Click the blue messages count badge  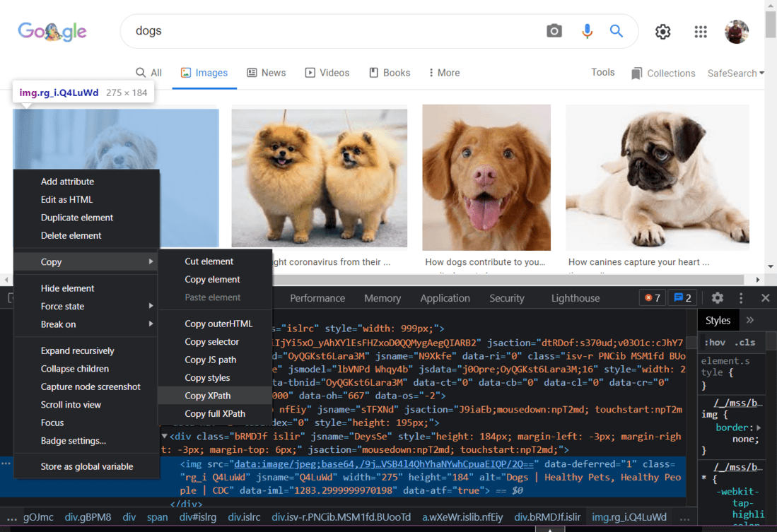tap(682, 297)
